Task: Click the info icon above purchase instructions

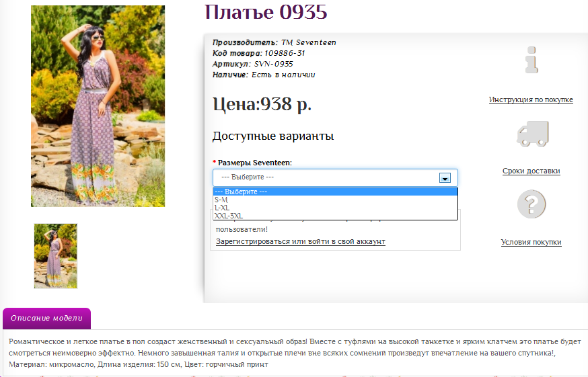Action: (x=531, y=60)
